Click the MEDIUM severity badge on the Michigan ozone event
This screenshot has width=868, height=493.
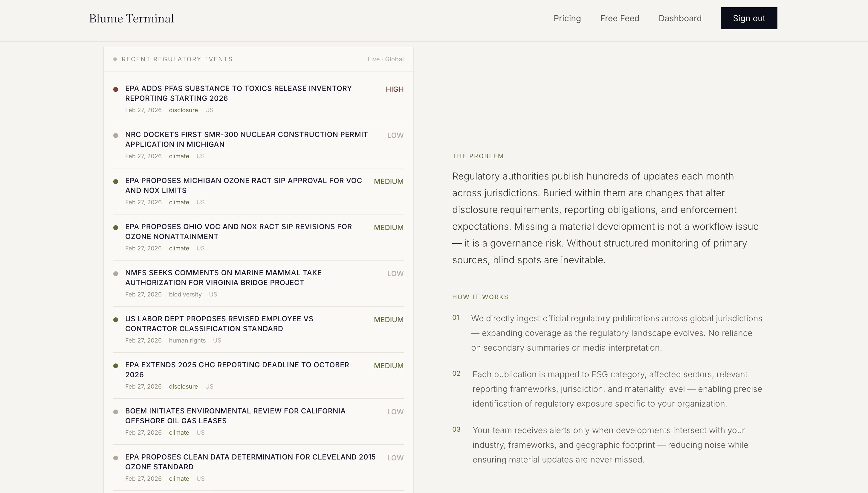(388, 181)
